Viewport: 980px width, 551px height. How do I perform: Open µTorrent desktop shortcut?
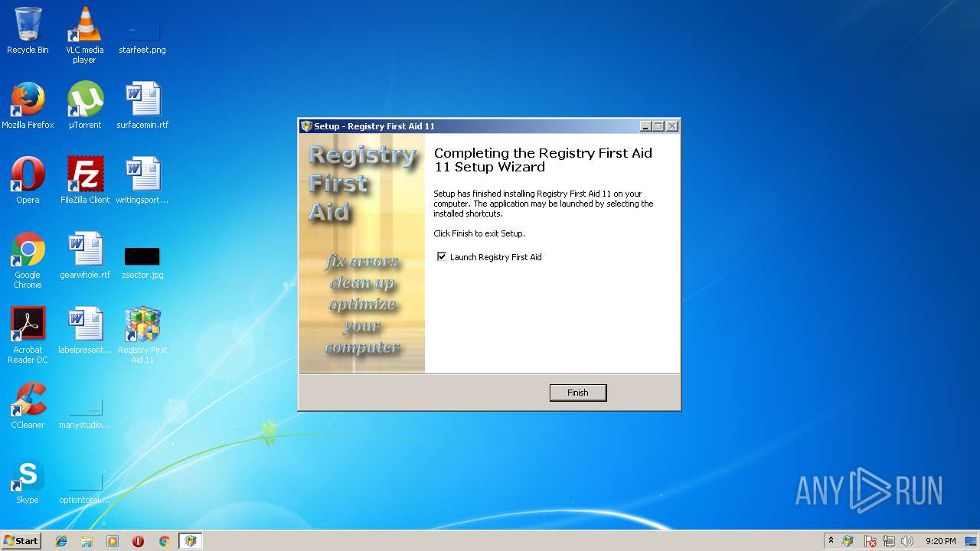click(x=84, y=106)
